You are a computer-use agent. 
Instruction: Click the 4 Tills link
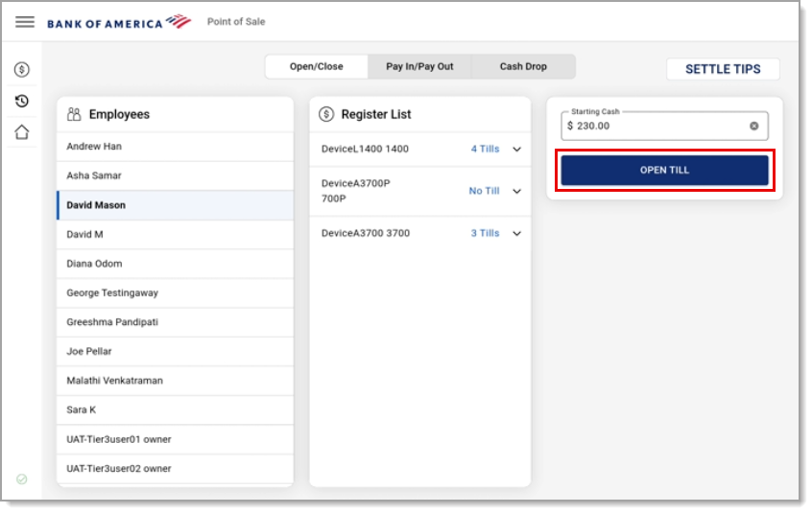(486, 149)
